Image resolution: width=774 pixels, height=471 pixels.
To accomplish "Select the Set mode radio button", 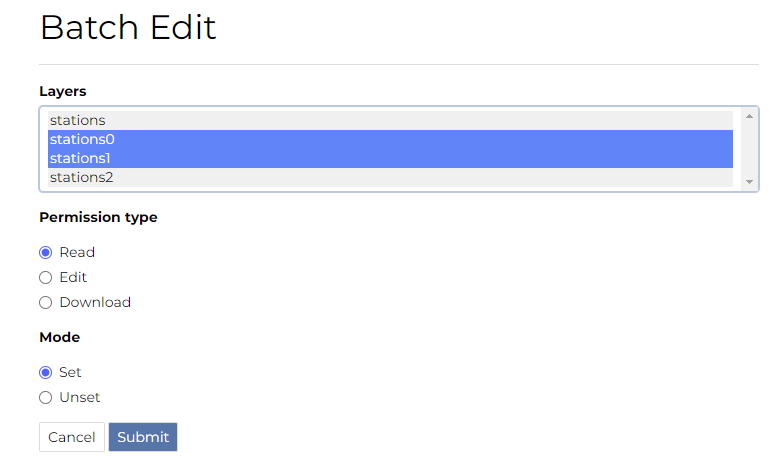I will [x=45, y=372].
